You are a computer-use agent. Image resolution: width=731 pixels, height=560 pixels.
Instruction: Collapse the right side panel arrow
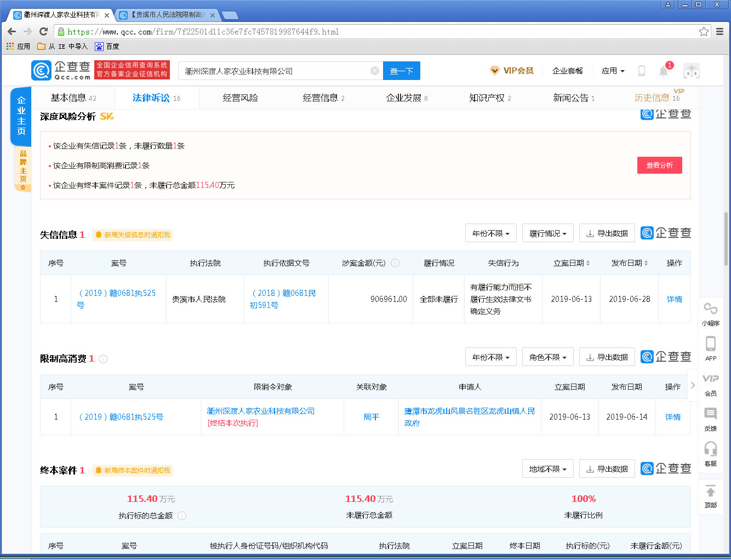693,385
